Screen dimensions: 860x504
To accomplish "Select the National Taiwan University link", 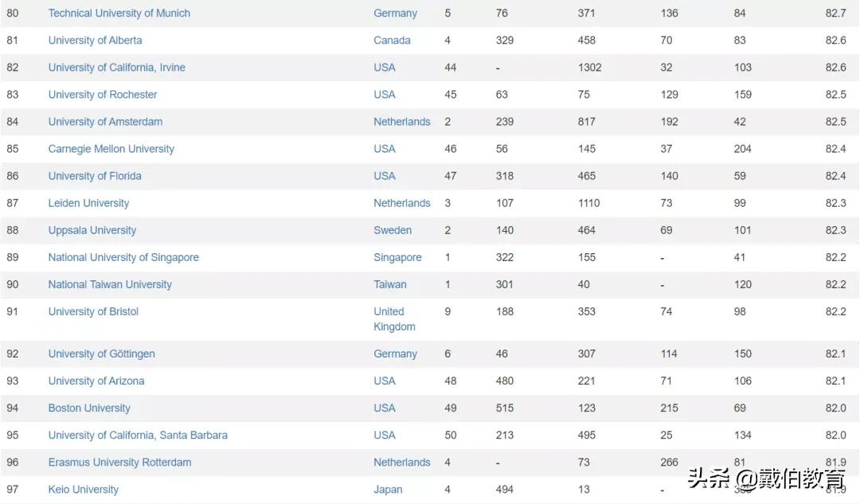I will pyautogui.click(x=110, y=284).
